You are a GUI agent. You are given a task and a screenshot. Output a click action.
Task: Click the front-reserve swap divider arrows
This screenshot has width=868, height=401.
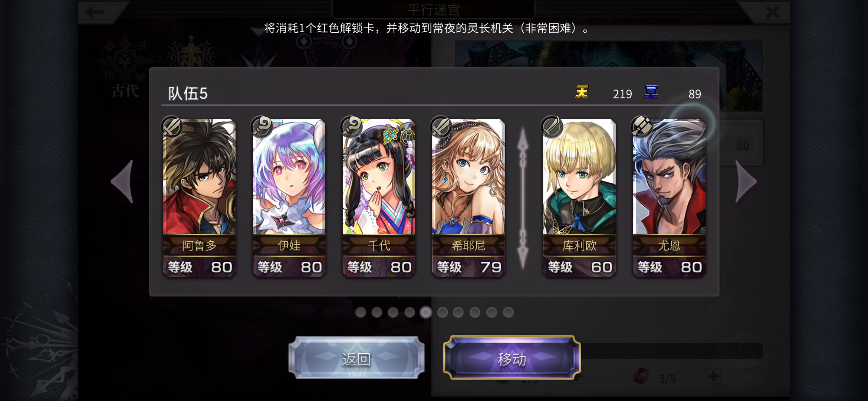point(523,198)
